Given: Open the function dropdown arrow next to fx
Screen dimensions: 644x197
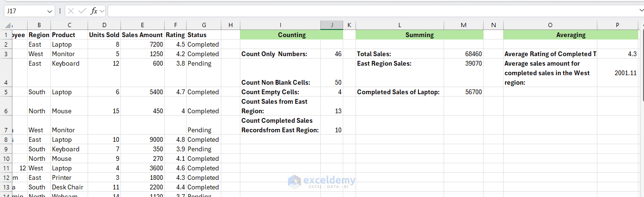Looking at the screenshot, I should coord(102,10).
